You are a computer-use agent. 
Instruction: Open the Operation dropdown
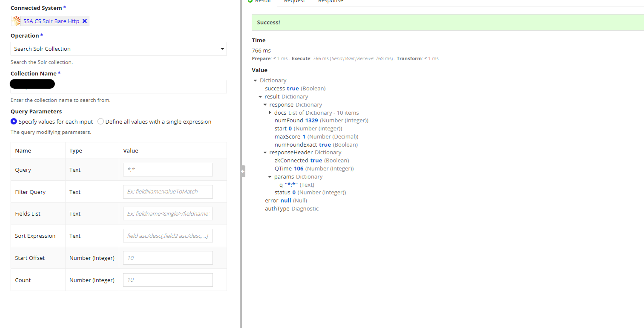tap(119, 48)
